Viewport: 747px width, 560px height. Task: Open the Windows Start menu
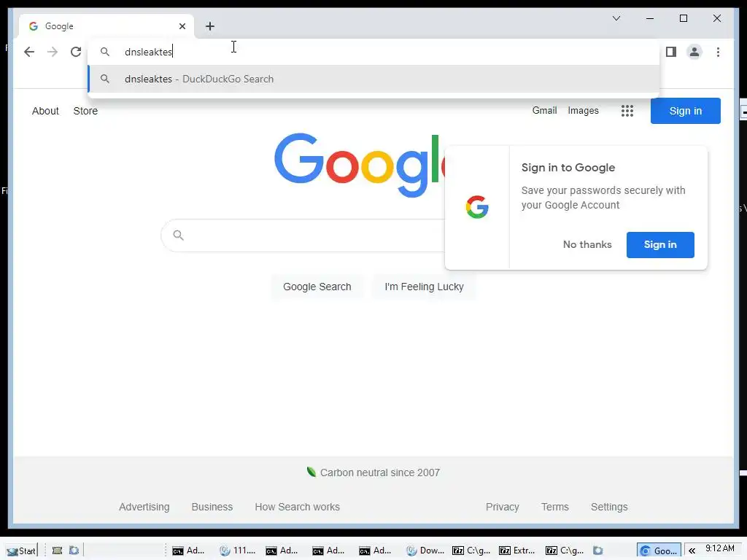tap(21, 551)
